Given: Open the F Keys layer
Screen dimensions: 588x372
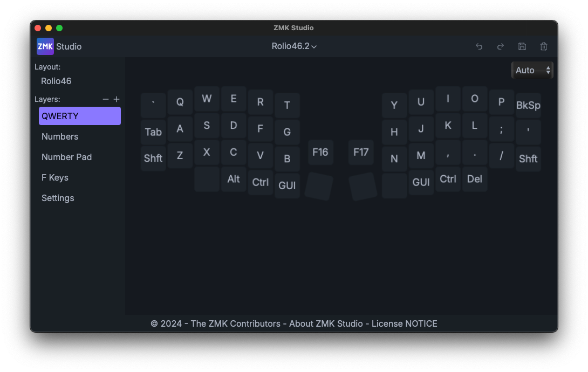Looking at the screenshot, I should 80,177.
